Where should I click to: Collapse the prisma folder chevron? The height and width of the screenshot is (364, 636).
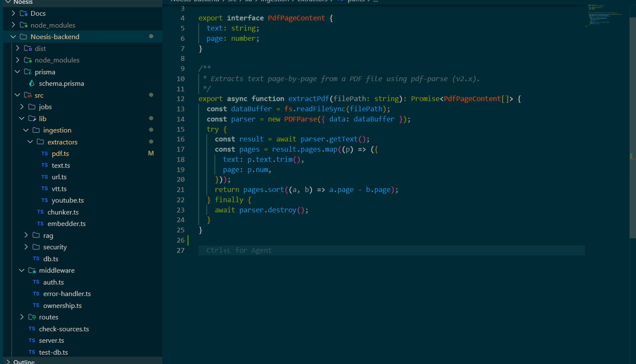click(x=17, y=72)
